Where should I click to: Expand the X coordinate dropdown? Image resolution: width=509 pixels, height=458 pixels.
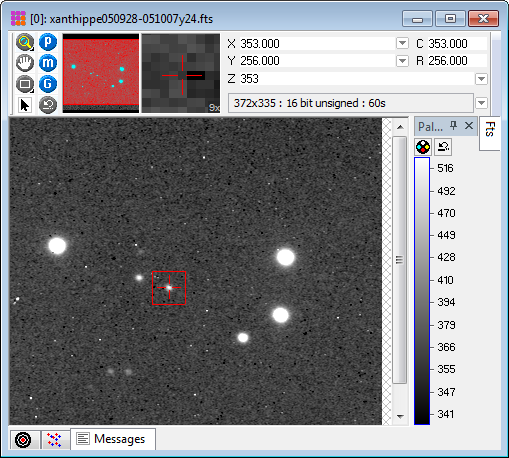[402, 43]
